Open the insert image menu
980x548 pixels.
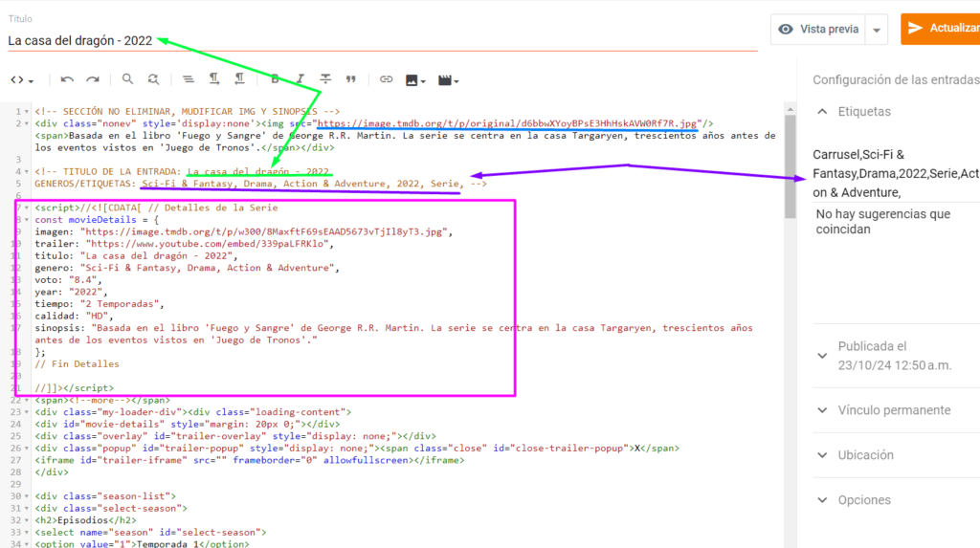point(415,80)
